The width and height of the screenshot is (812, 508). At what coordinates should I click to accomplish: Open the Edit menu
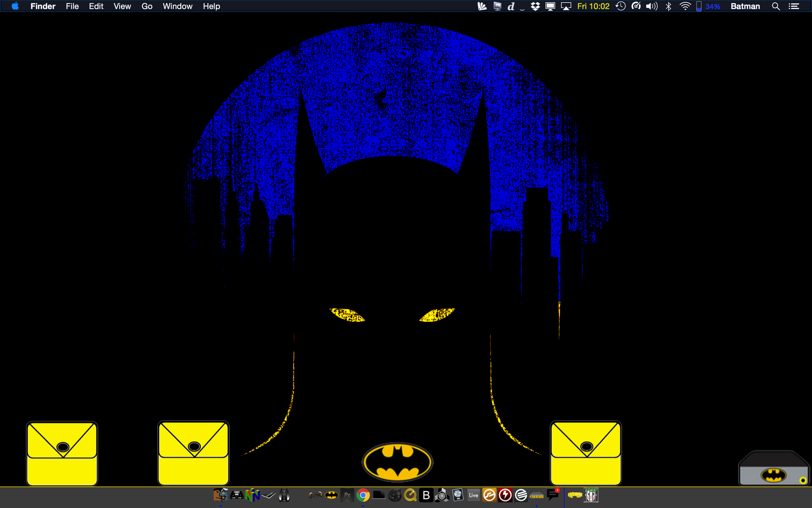(x=96, y=6)
